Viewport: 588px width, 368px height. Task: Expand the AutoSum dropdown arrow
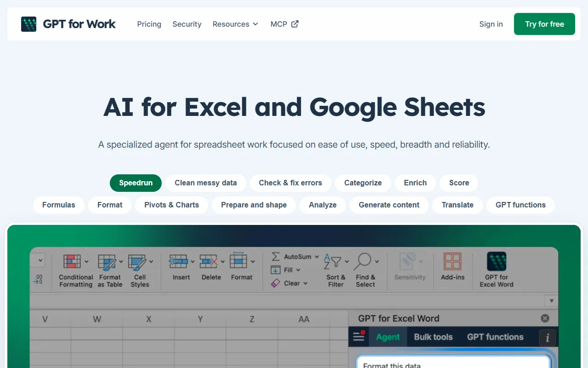point(317,257)
